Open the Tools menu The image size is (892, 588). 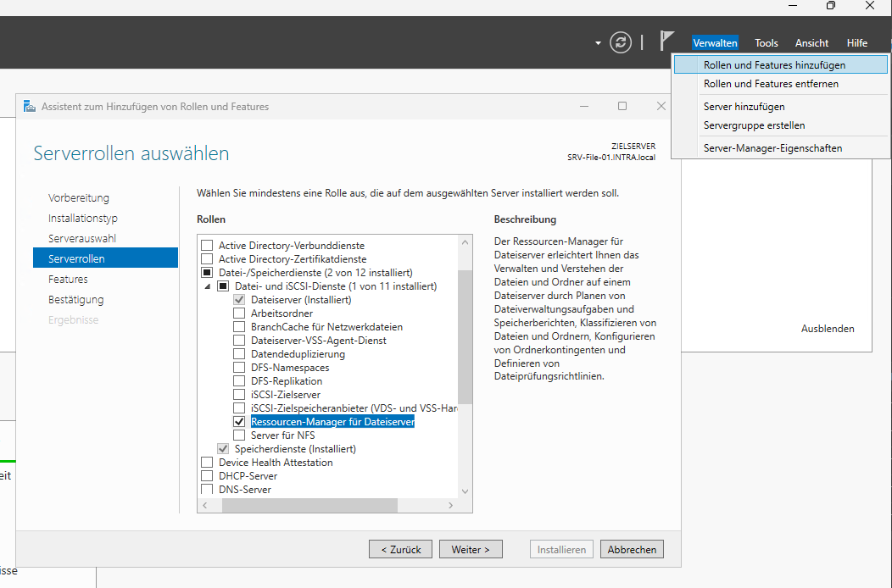tap(766, 43)
